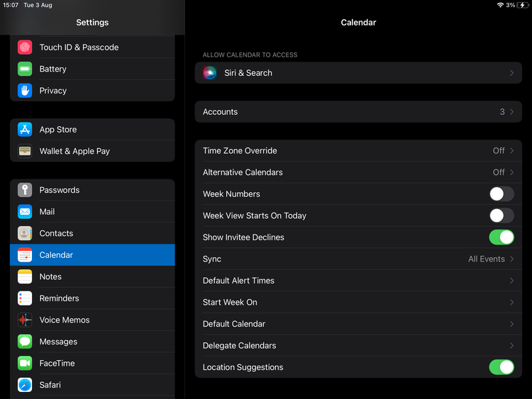The image size is (532, 399).
Task: Tap the Safari compass icon
Action: tap(25, 385)
